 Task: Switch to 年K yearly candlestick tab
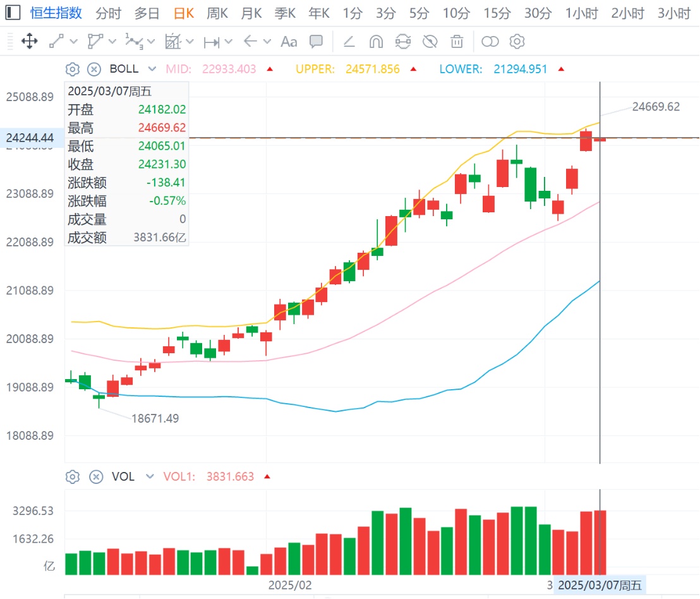point(319,13)
